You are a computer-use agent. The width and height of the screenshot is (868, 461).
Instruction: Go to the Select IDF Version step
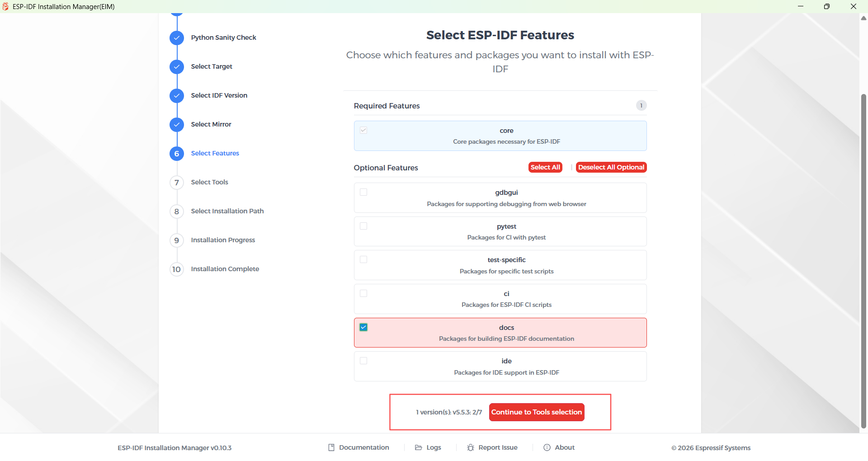pos(219,95)
